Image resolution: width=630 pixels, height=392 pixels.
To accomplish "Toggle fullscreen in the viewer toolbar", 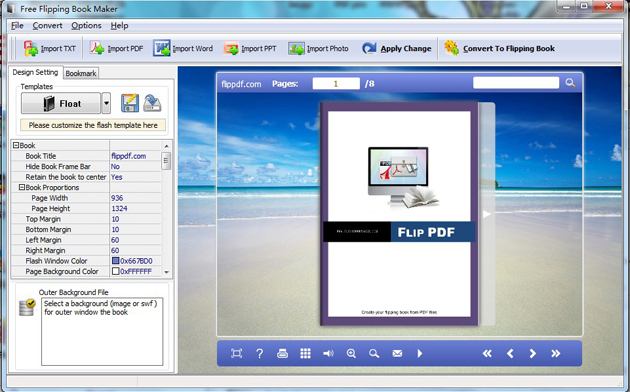I will pos(236,353).
